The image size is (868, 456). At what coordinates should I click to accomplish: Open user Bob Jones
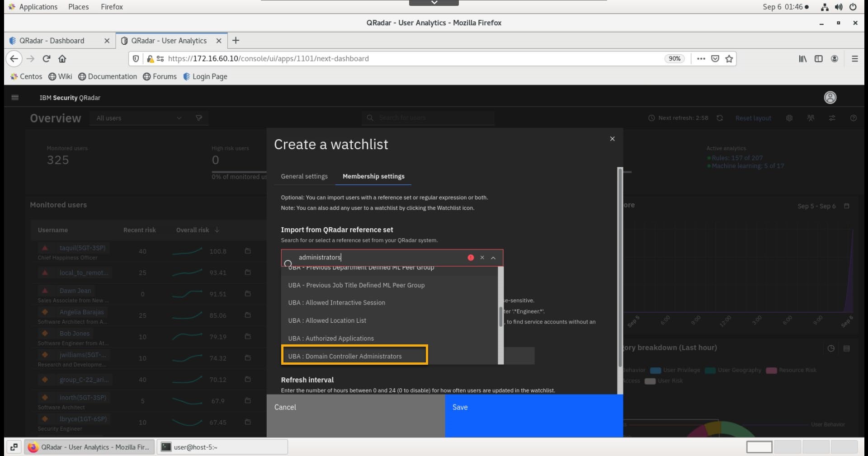tap(75, 334)
